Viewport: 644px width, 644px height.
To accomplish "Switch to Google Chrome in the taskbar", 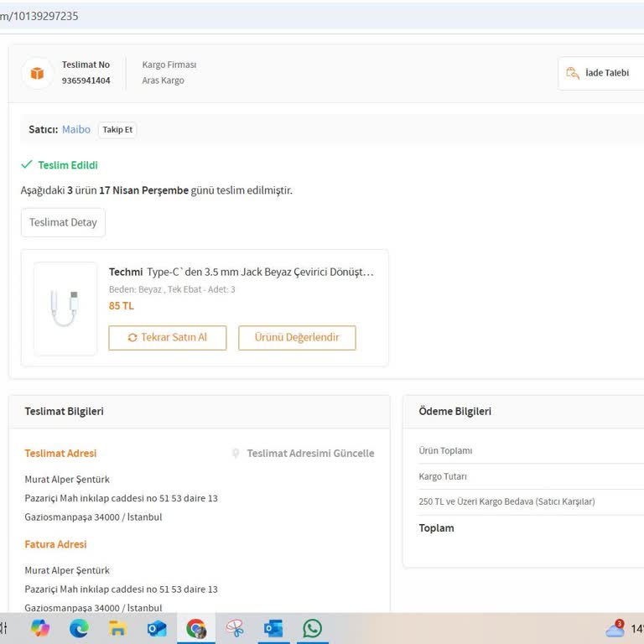I will (x=196, y=628).
